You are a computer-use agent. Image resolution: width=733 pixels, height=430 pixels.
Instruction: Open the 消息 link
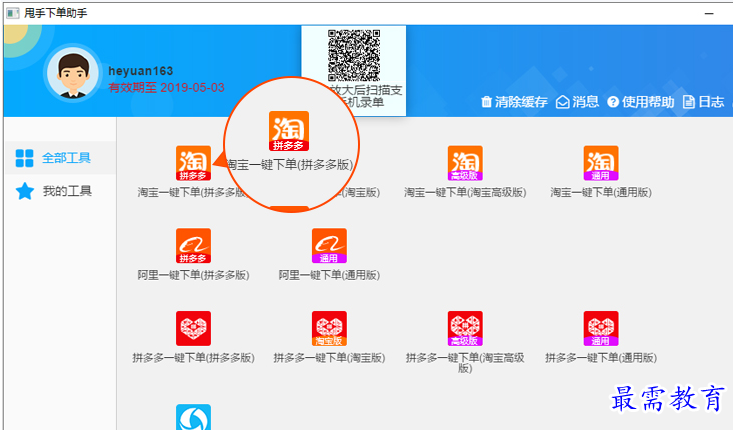[x=577, y=102]
